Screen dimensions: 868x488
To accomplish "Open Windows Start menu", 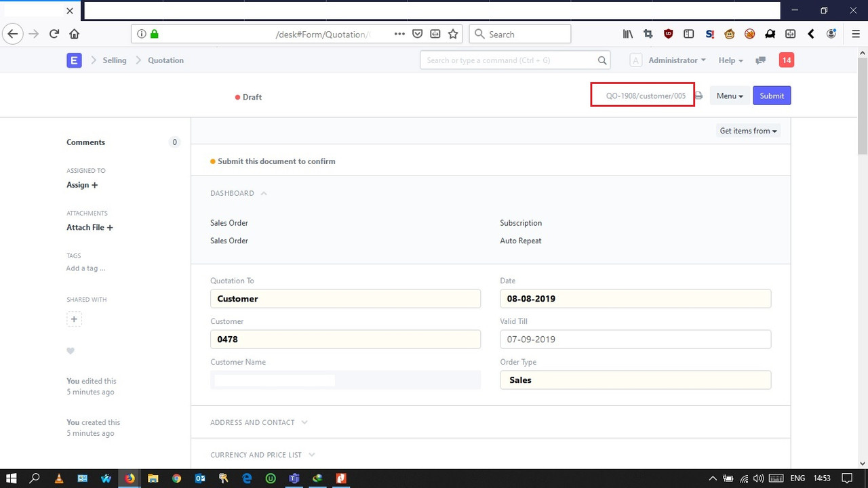I will point(12,478).
